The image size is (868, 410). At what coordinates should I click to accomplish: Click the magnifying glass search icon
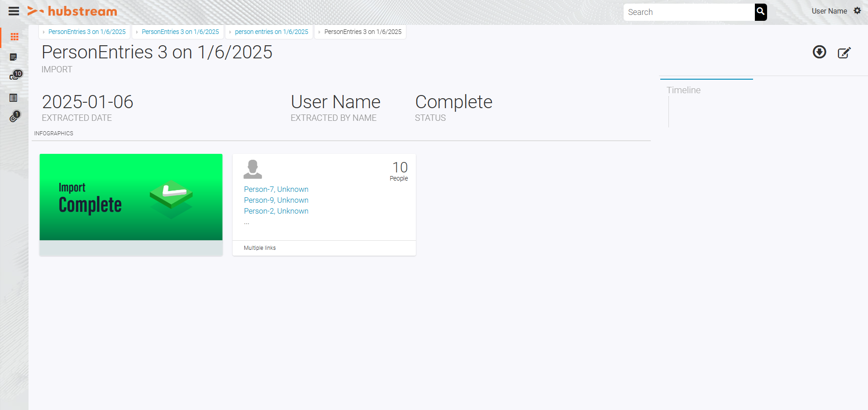point(760,12)
